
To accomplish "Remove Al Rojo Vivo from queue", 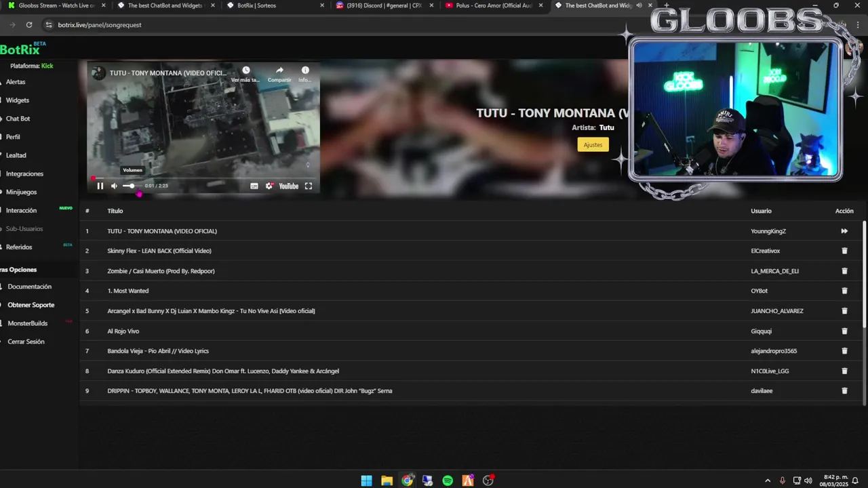I will click(x=844, y=331).
